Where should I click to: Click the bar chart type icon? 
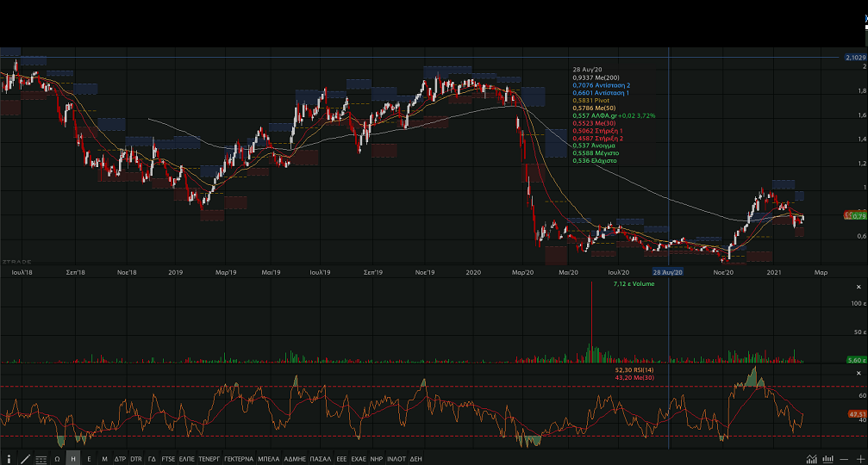point(827,459)
